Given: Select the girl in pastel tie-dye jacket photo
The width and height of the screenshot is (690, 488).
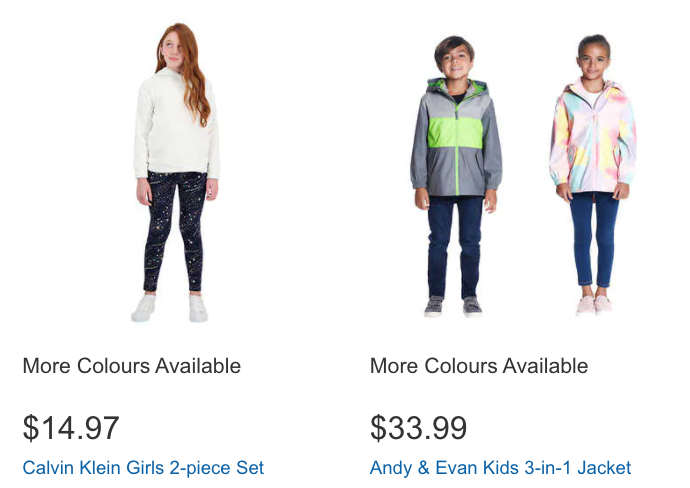Looking at the screenshot, I should point(593,175).
